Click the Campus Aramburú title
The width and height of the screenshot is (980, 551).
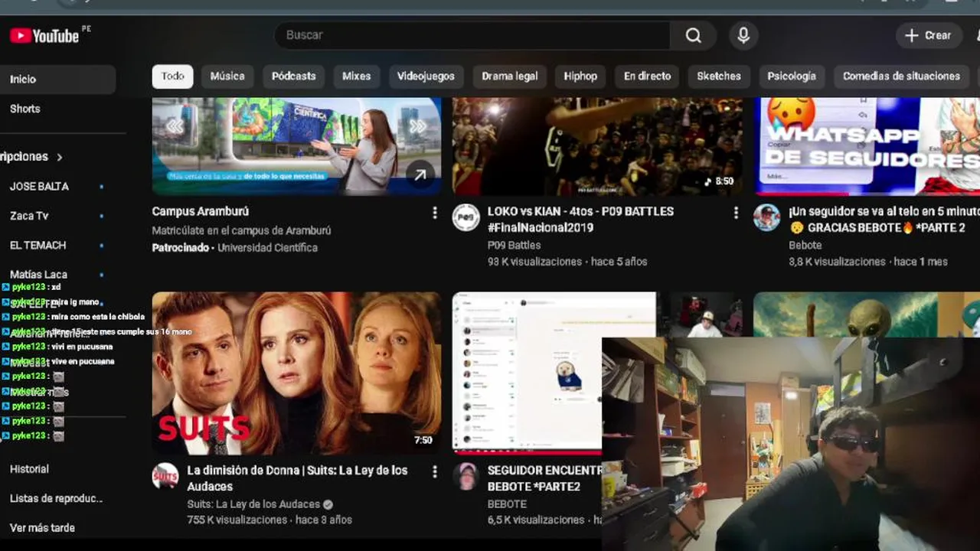pos(200,211)
